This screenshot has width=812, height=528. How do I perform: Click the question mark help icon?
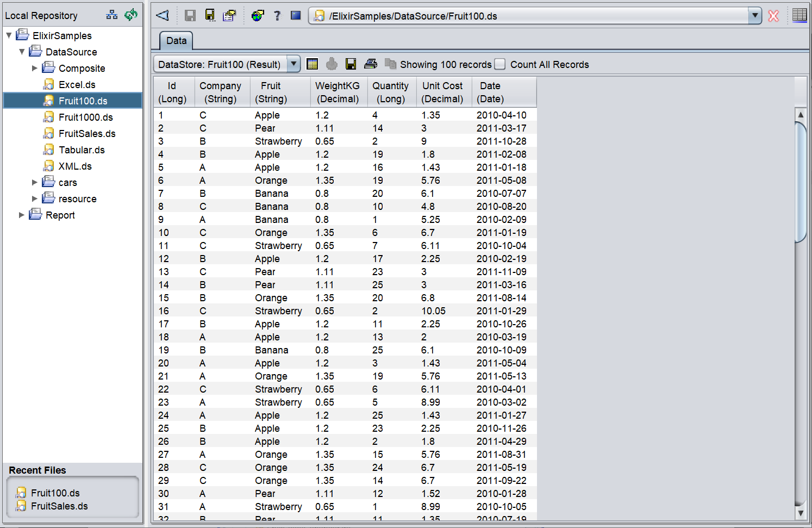click(x=277, y=15)
